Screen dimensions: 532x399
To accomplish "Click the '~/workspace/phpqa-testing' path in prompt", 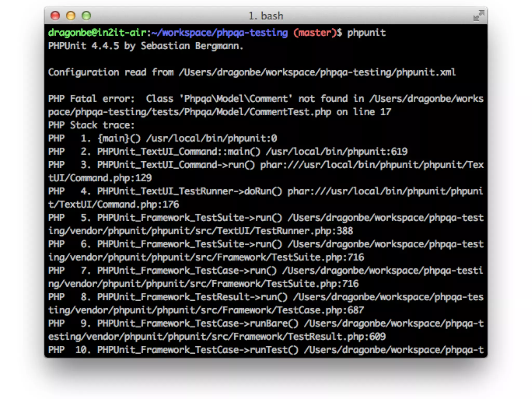I will pyautogui.click(x=219, y=33).
